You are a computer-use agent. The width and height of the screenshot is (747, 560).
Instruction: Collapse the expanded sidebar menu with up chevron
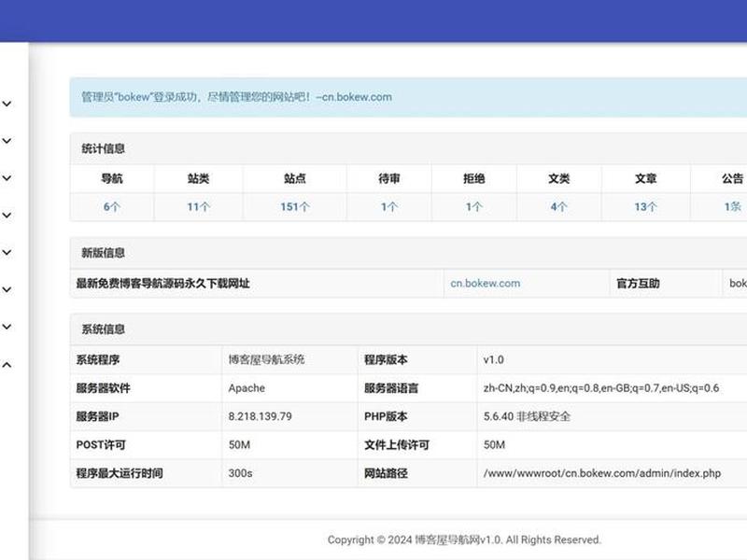coord(7,365)
